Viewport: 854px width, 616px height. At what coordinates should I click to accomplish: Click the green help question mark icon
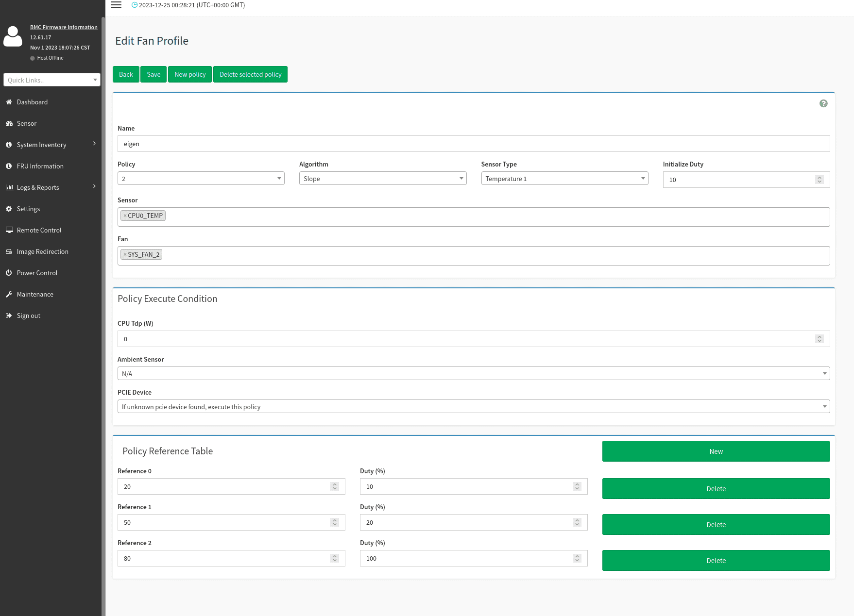click(x=823, y=103)
